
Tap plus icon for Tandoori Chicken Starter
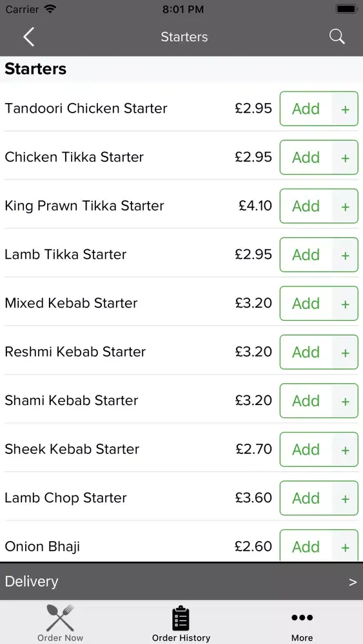click(346, 109)
